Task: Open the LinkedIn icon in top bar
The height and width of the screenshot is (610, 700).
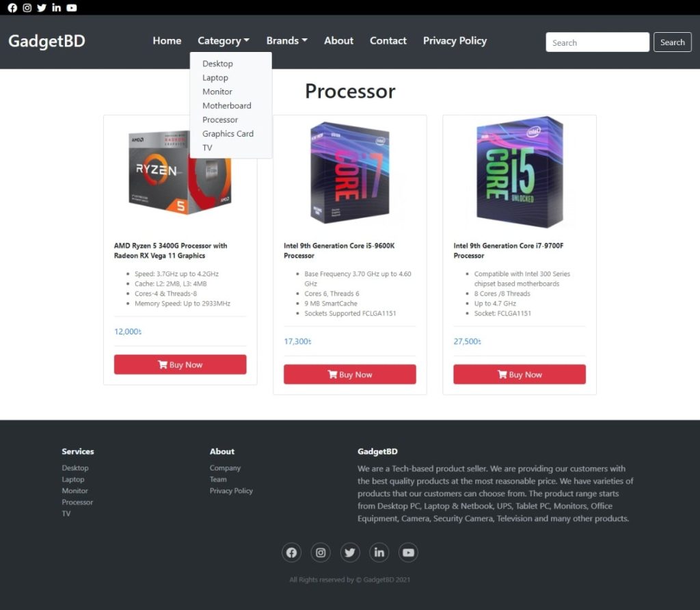Action: pos(56,8)
